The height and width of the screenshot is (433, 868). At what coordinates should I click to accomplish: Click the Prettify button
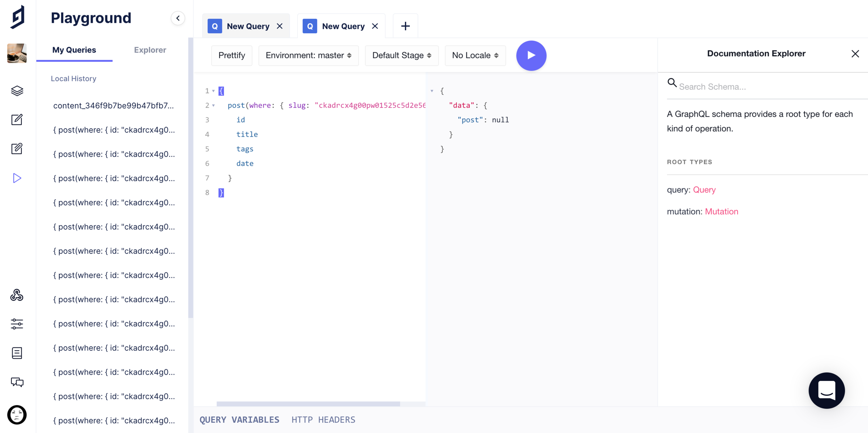click(232, 56)
